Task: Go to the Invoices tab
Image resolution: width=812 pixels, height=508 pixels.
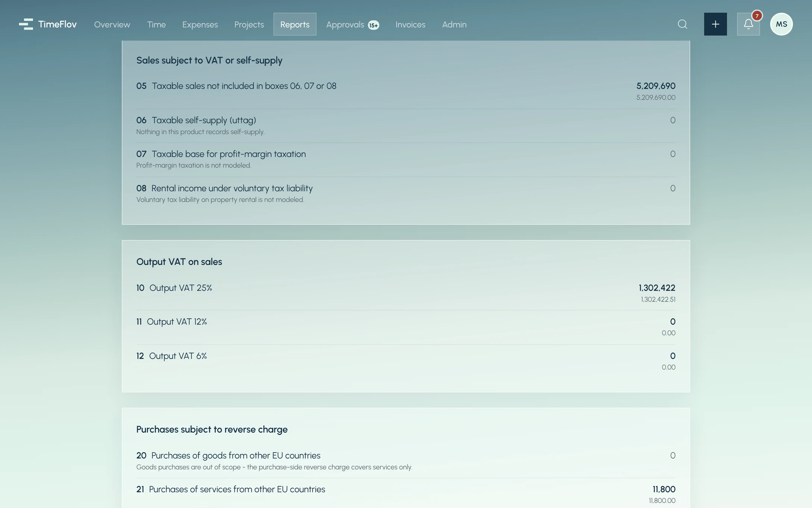Action: click(x=410, y=24)
